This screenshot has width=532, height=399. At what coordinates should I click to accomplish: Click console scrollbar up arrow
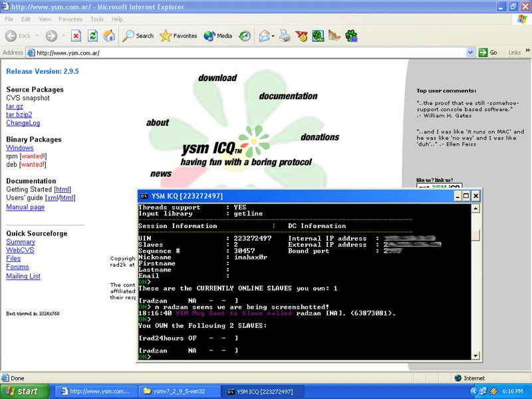pos(475,208)
